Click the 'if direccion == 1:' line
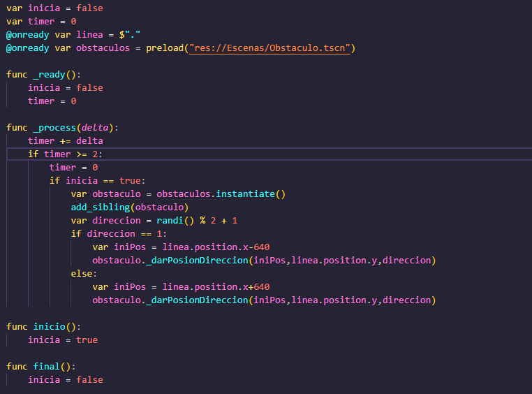 click(119, 234)
